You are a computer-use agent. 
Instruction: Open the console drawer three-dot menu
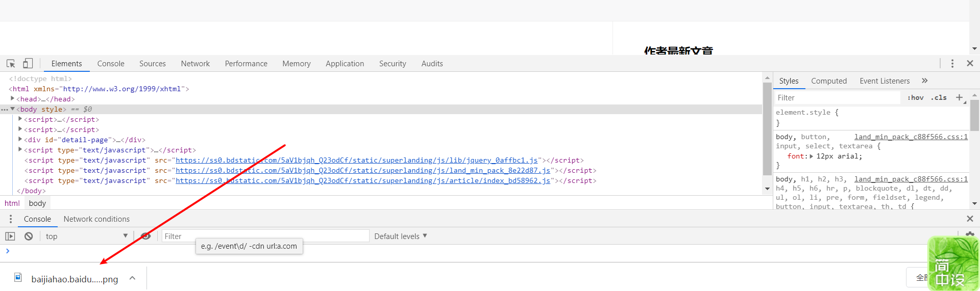click(10, 219)
